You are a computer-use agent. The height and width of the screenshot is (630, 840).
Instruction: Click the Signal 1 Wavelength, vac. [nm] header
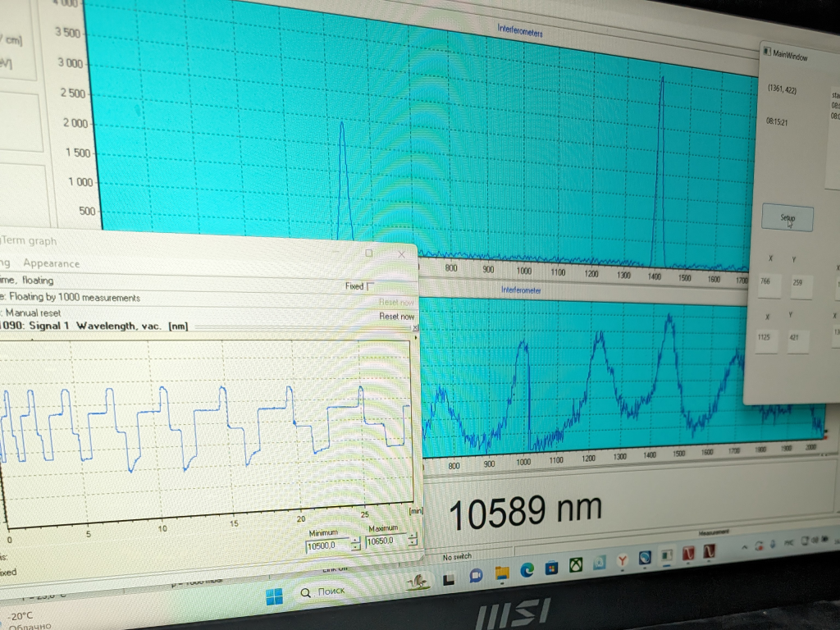108,326
